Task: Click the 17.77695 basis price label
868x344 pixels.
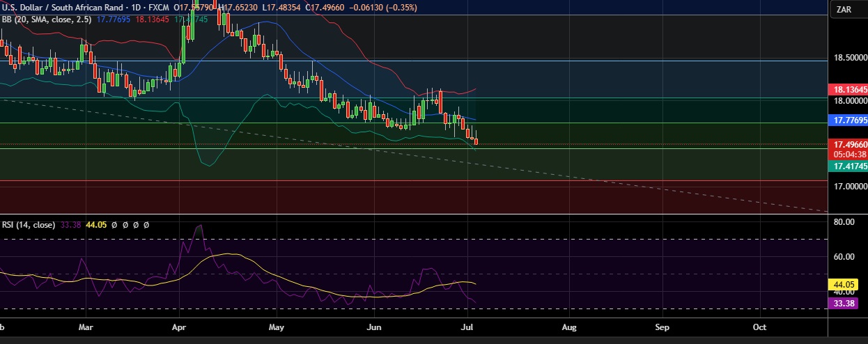Action: (848, 120)
